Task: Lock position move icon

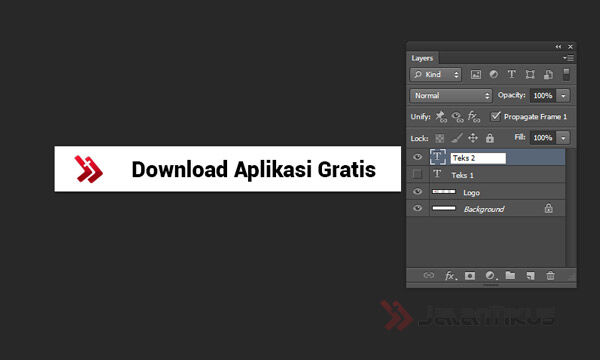Action: click(473, 138)
